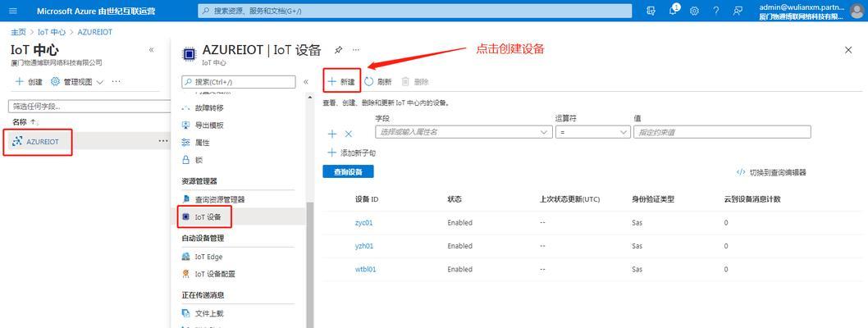Click Enabled status of zyc01
868x328 pixels.
click(460, 223)
